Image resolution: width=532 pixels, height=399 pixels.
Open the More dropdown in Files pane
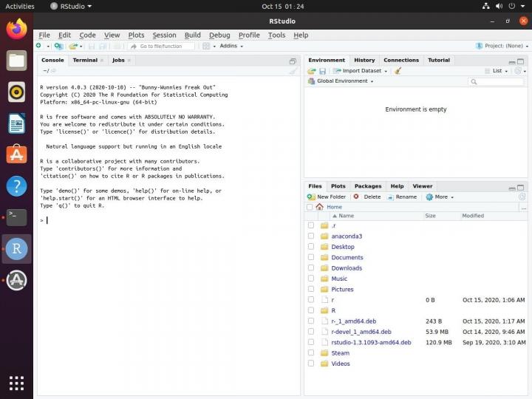[440, 197]
